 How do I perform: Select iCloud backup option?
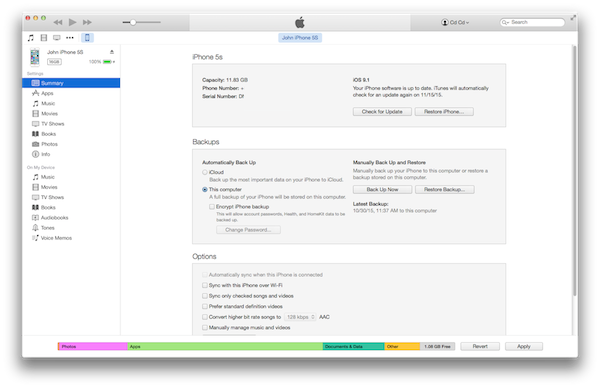[205, 172]
